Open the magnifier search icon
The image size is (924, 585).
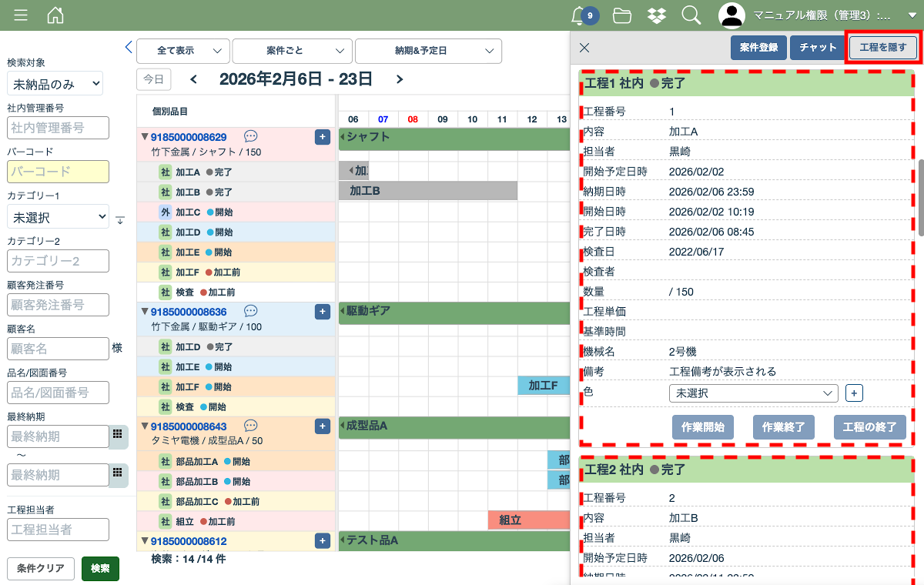coord(691,15)
